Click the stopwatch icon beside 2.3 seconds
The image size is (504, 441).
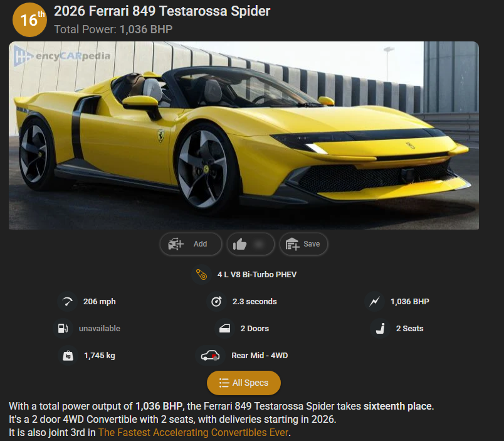pyautogui.click(x=216, y=301)
